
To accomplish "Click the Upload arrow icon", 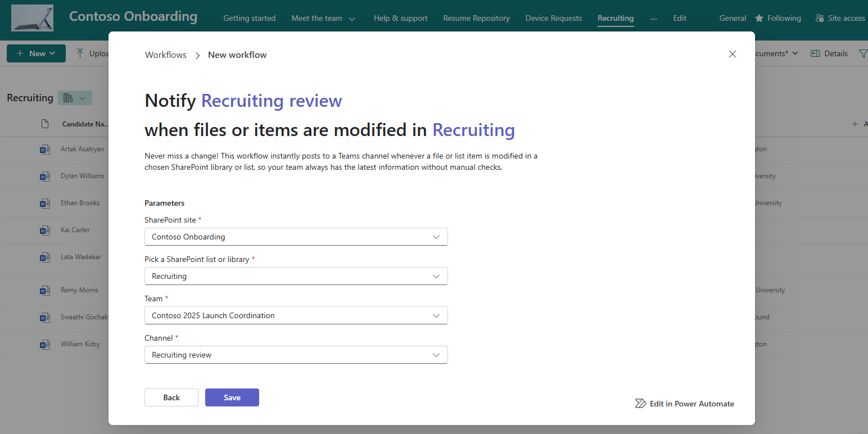I will (x=80, y=53).
